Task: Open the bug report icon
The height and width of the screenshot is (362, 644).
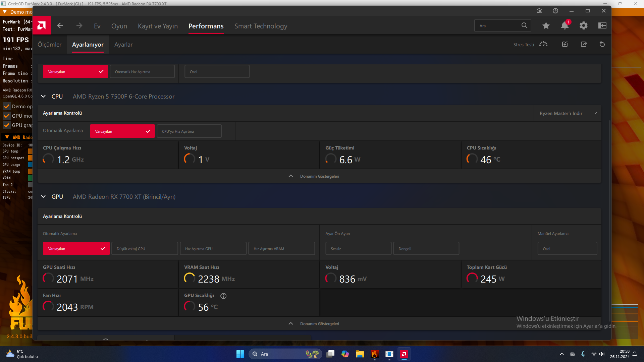Action: 539,11
